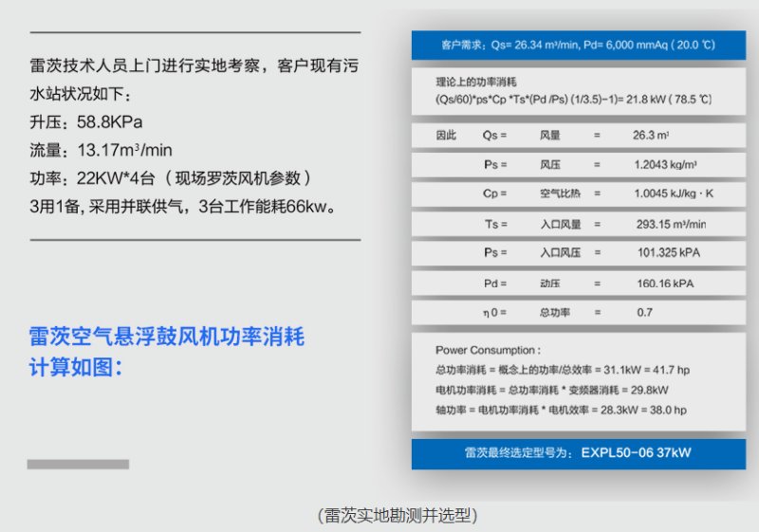Click the blue heading '雷茨空气悬浮鼓风机功率消耗'

coord(167,337)
